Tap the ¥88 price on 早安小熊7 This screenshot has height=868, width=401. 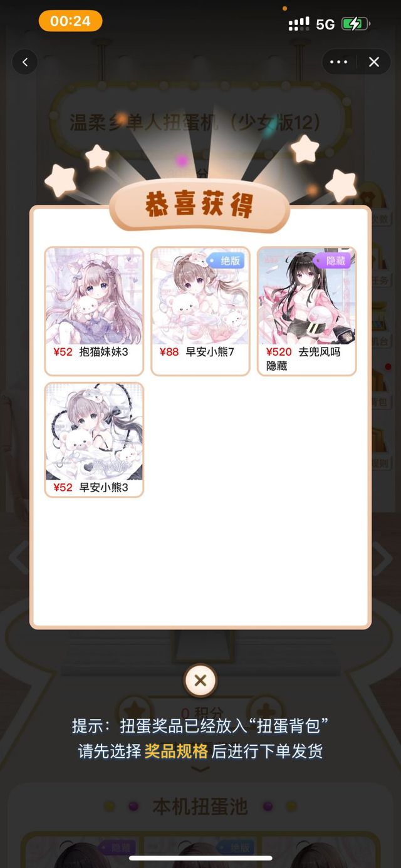click(169, 352)
